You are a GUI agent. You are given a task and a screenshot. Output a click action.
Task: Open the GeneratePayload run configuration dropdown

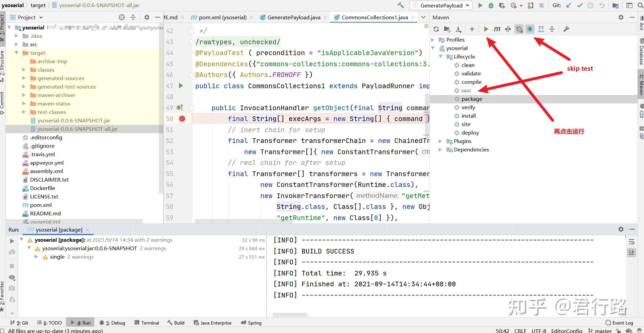tap(441, 5)
